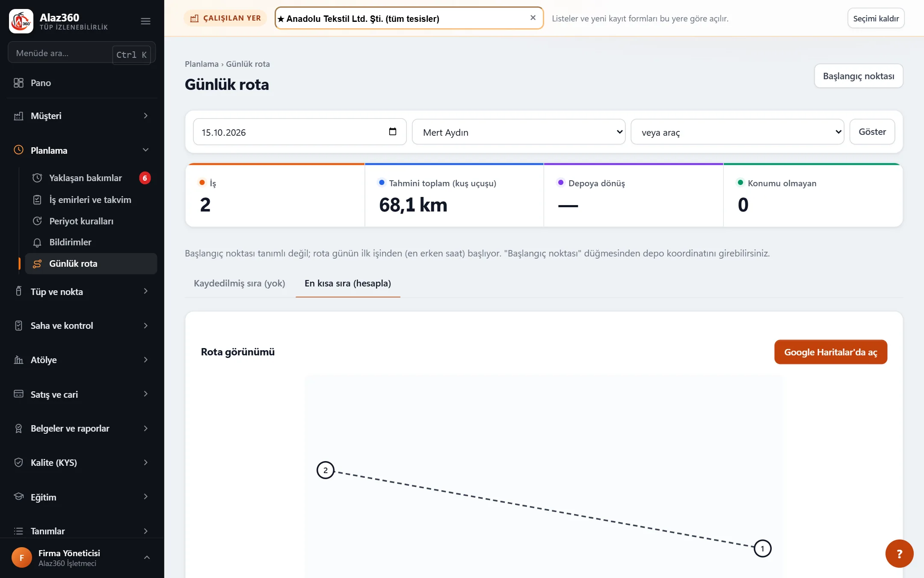Viewport: 924px width, 578px height.
Task: Click the Belgeler ve raporlar icon
Action: pyautogui.click(x=18, y=429)
